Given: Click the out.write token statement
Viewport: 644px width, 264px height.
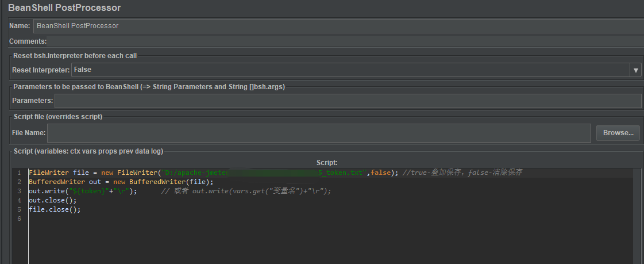Looking at the screenshot, I should click(x=83, y=192).
